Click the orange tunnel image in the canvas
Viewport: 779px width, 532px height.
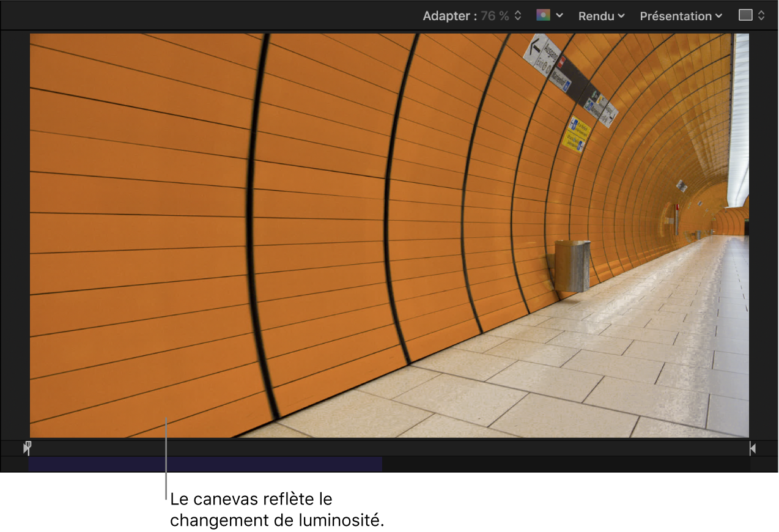389,235
